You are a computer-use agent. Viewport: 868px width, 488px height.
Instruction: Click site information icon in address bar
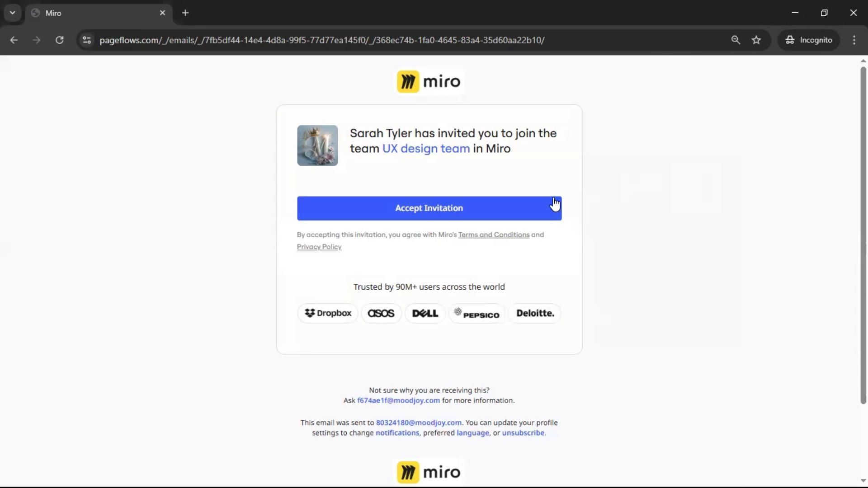pyautogui.click(x=87, y=40)
